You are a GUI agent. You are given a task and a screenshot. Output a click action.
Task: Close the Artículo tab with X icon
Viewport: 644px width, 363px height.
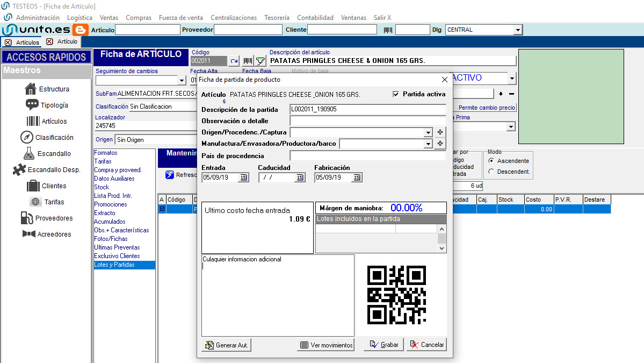[x=50, y=41]
